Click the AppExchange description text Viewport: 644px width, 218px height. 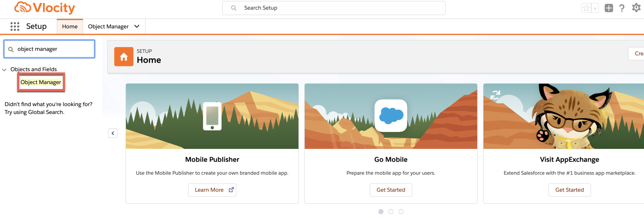pyautogui.click(x=570, y=173)
